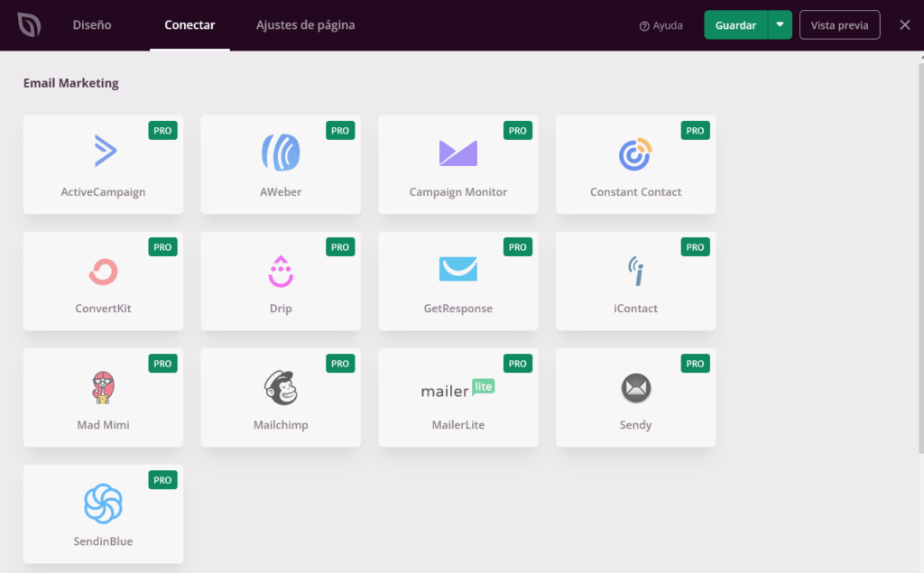This screenshot has height=573, width=924.
Task: Open the Campaign Monitor envelope icon
Action: [x=457, y=152]
